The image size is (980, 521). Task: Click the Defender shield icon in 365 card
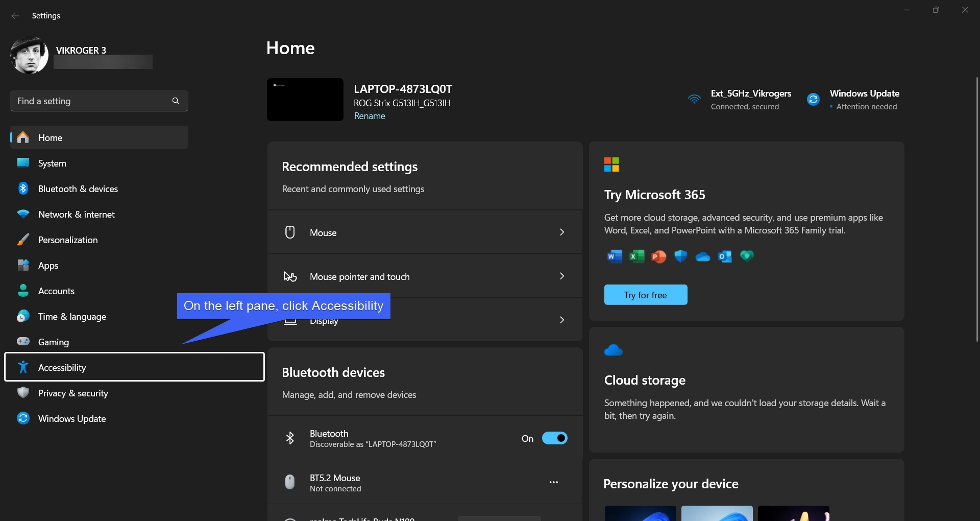680,256
